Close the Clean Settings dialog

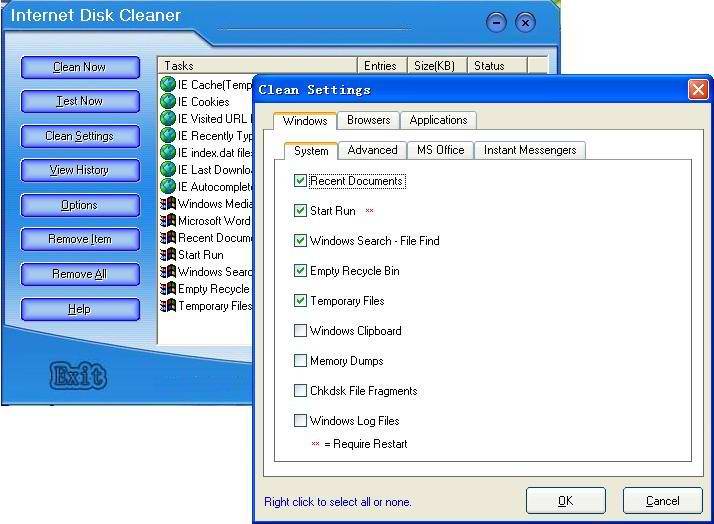698,90
